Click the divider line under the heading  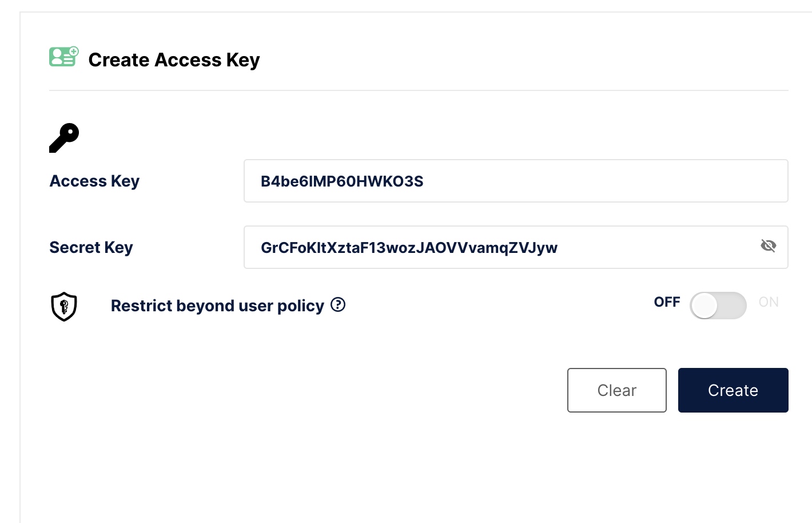(419, 90)
